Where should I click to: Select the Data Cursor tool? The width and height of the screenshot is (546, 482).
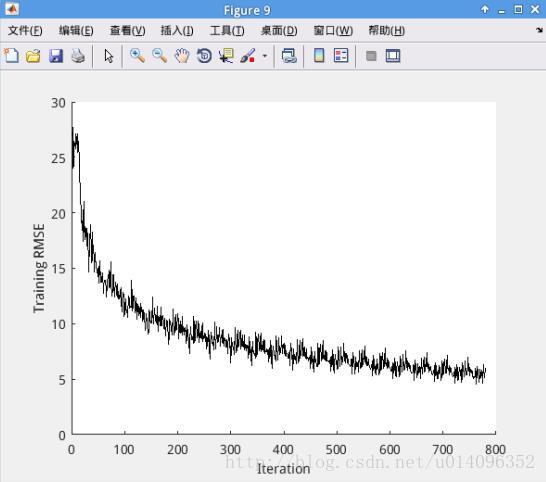[x=226, y=56]
